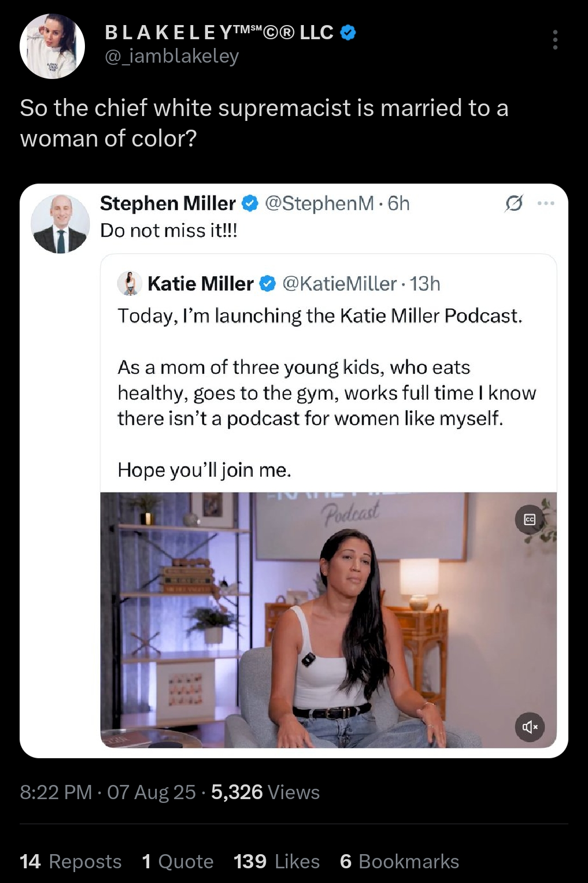Click the slashed circle icon on Stephen Miller's quoted post
Viewport: 588px width, 883px height.
(514, 203)
